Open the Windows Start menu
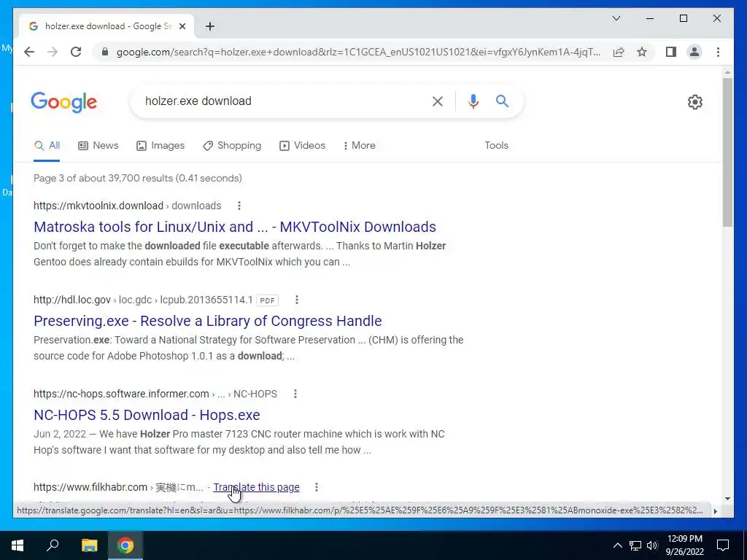 pos(18,545)
